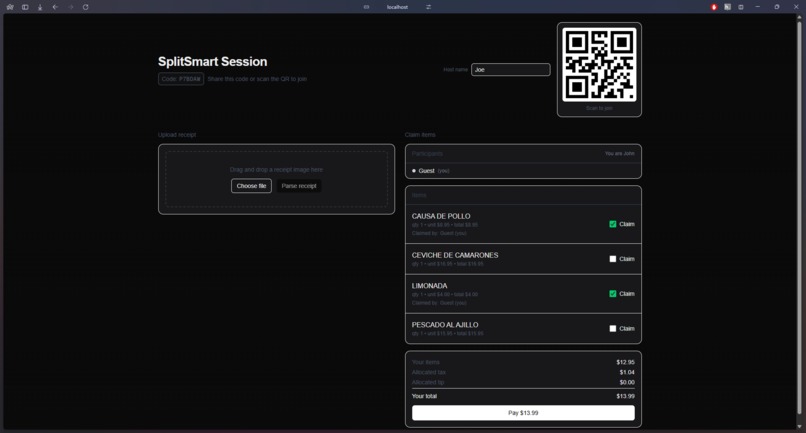Click the scrollbar down arrow
Image resolution: width=806 pixels, height=433 pixels.
tap(799, 427)
